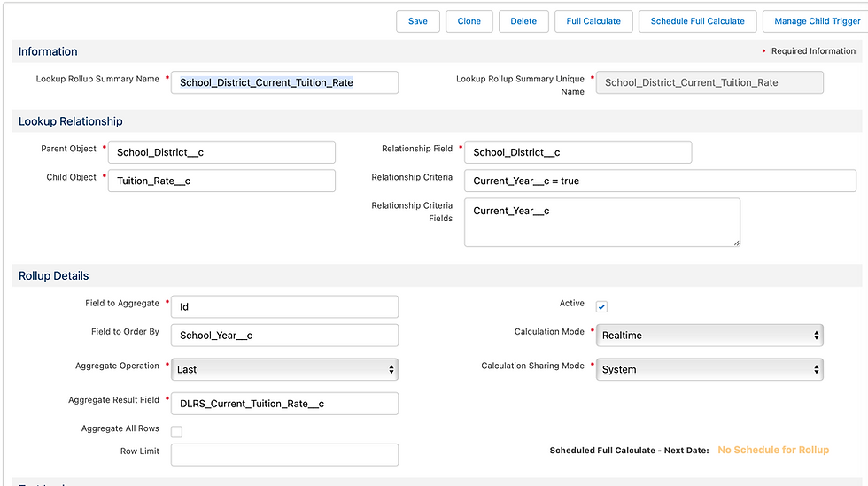Edit the Relationship Criteria input

point(661,181)
